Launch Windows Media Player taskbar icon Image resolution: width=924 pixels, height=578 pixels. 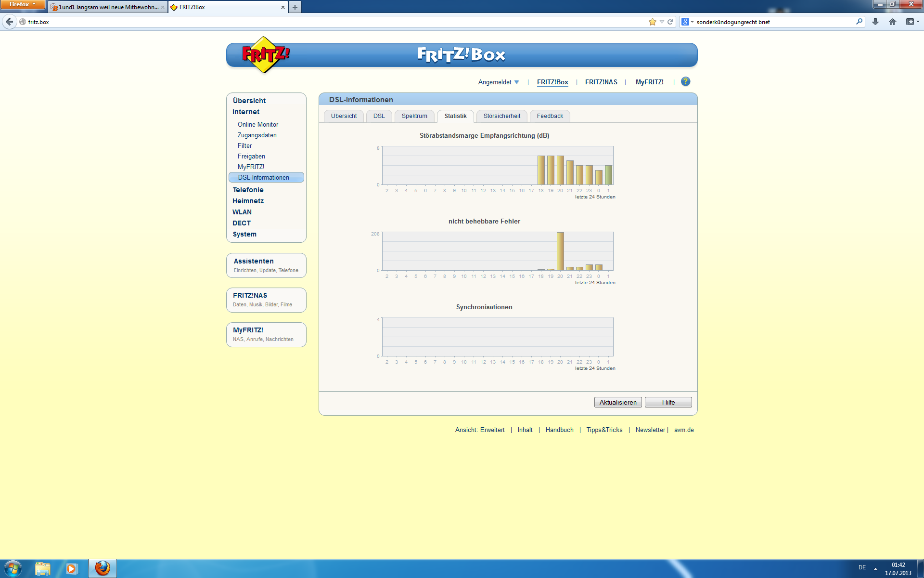coord(72,568)
